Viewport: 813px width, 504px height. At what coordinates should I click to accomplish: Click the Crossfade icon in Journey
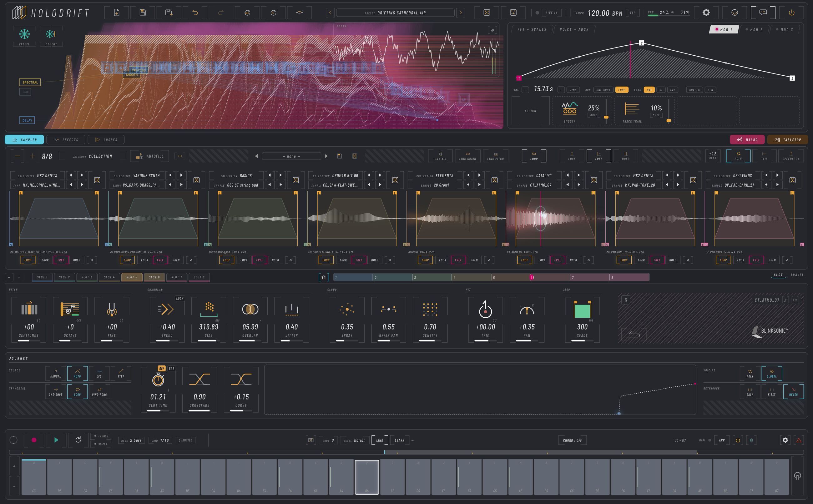[x=199, y=379]
